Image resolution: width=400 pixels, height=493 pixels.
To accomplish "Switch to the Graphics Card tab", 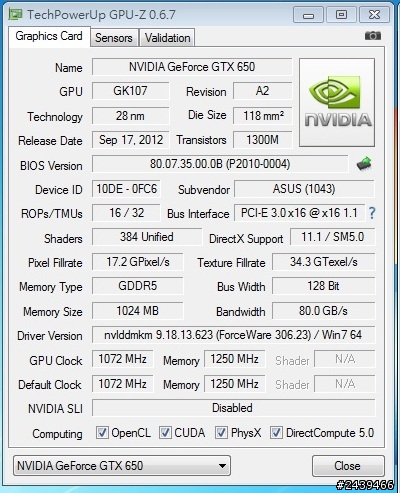I will point(49,36).
